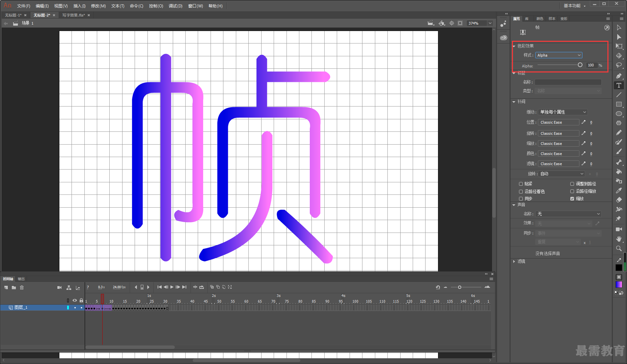Click the add camera icon in timeline
The height and width of the screenshot is (364, 627).
pos(59,287)
